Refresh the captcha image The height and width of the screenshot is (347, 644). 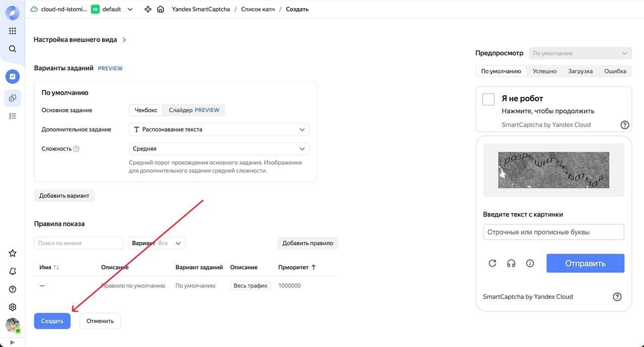[493, 263]
